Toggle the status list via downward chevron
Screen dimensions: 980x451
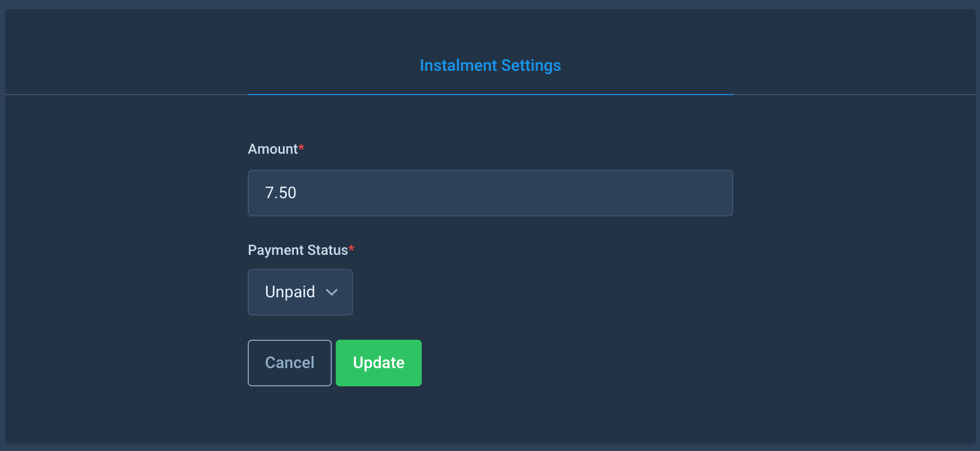click(x=332, y=292)
